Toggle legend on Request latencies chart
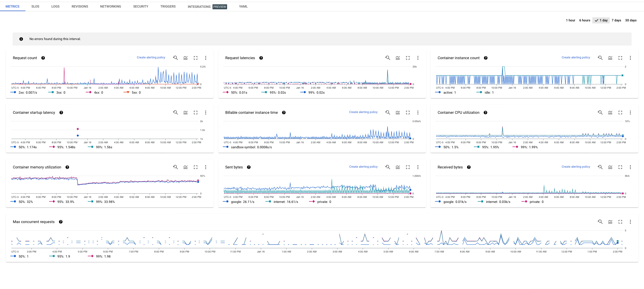Image resolution: width=644 pixels, height=289 pixels. (x=398, y=58)
